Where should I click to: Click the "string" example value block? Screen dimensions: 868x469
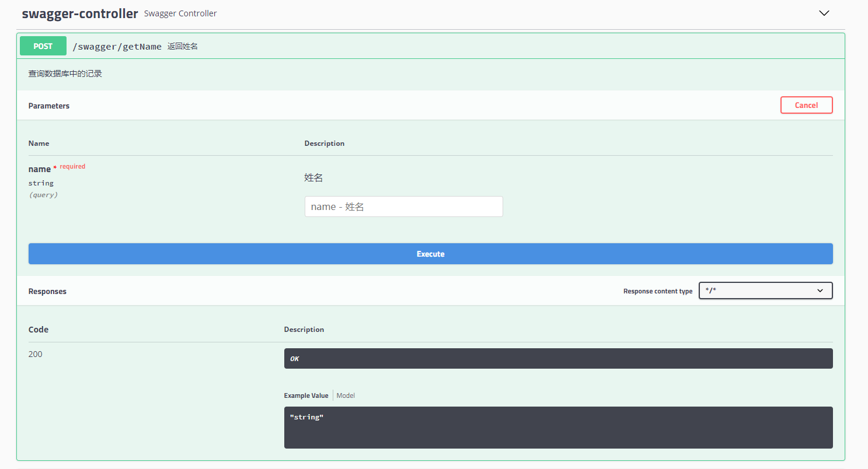coord(558,428)
